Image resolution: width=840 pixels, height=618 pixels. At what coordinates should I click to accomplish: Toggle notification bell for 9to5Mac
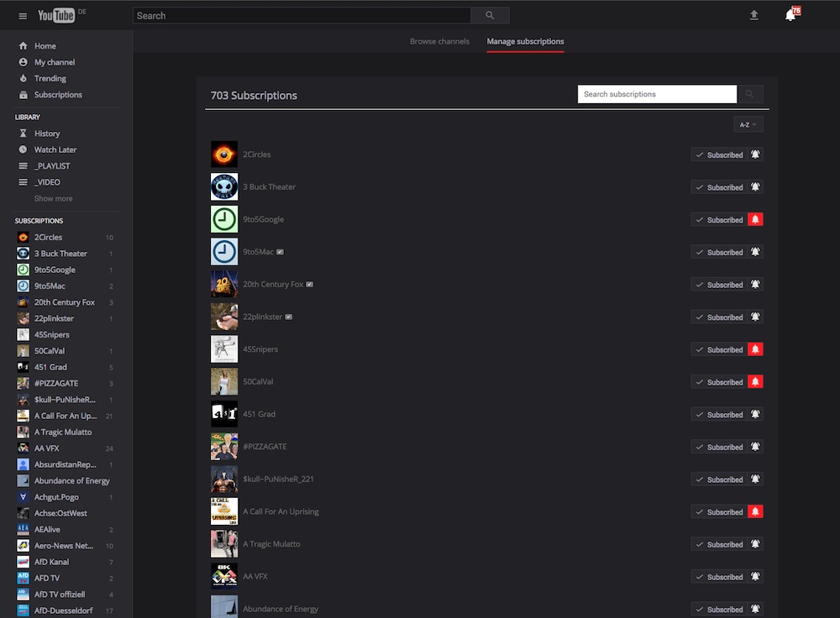click(755, 252)
